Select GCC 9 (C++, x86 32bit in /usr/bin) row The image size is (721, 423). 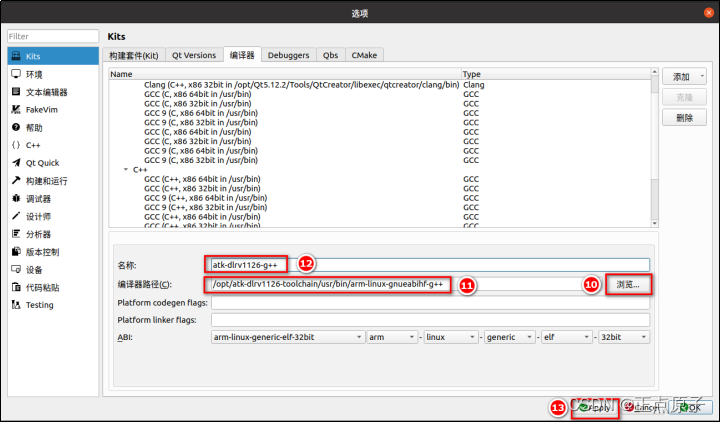click(380, 207)
